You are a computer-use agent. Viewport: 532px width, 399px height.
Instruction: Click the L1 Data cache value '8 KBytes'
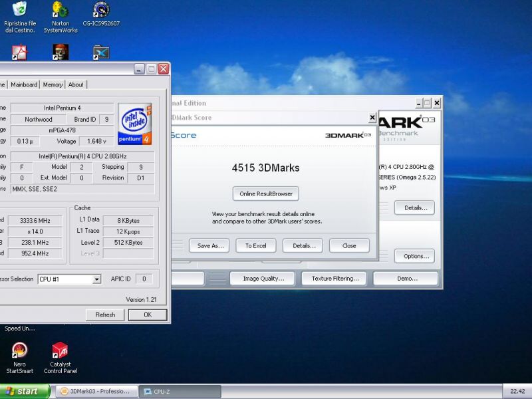point(128,221)
